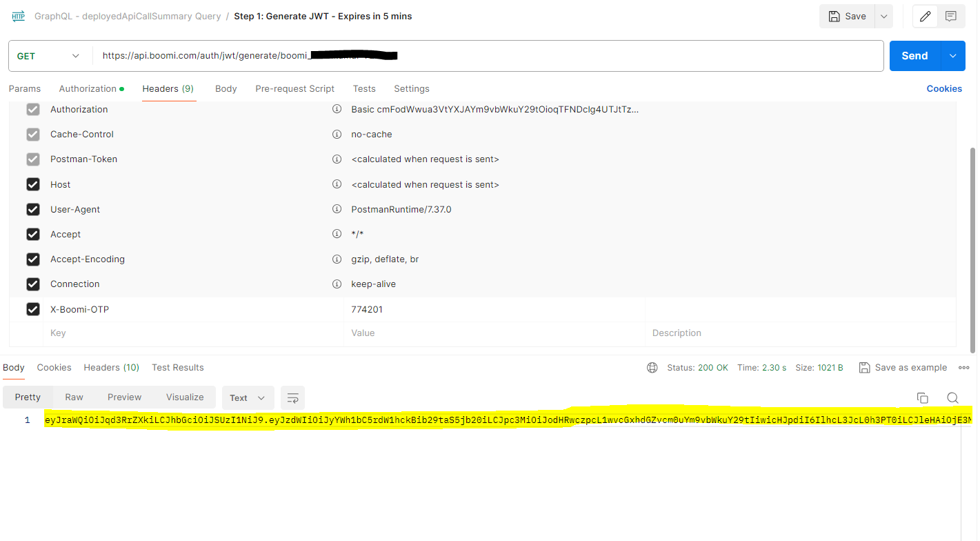Click the blue Send button
This screenshot has height=541, width=980.
pyautogui.click(x=914, y=56)
